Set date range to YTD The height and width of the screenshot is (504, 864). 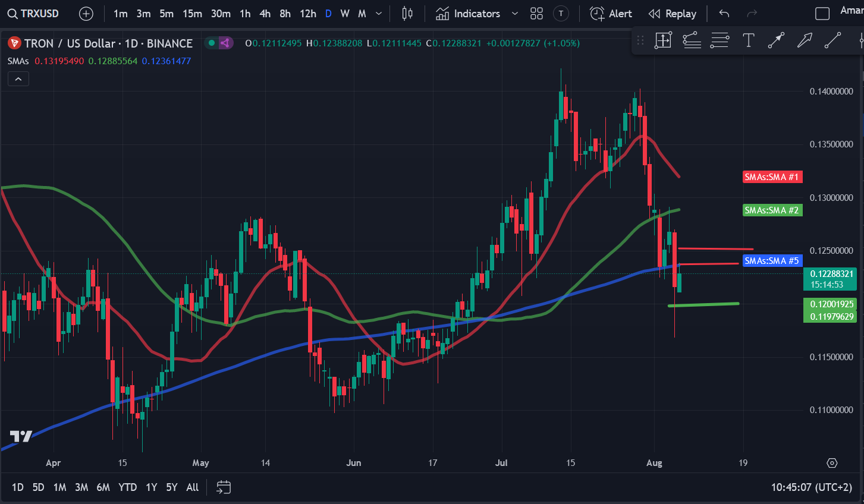[x=128, y=487]
